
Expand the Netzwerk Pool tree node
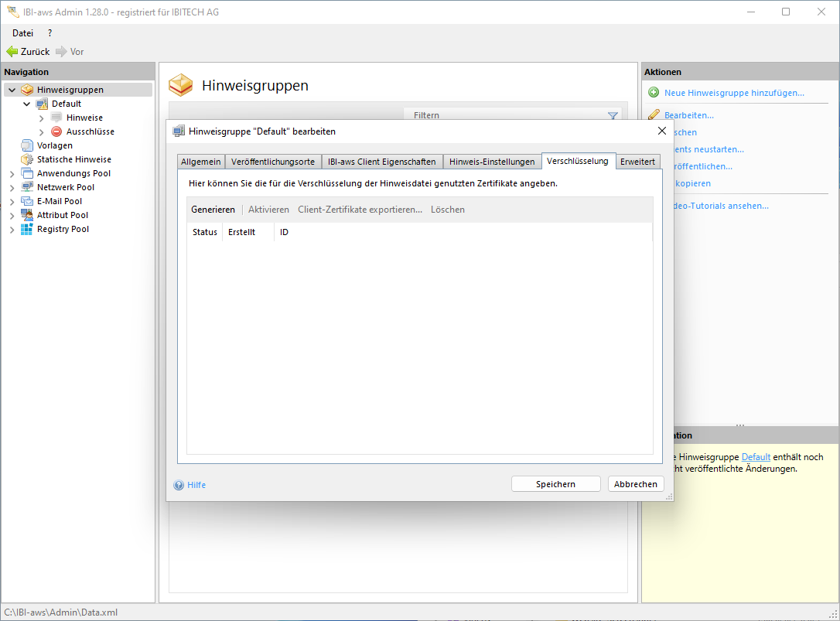click(x=12, y=187)
